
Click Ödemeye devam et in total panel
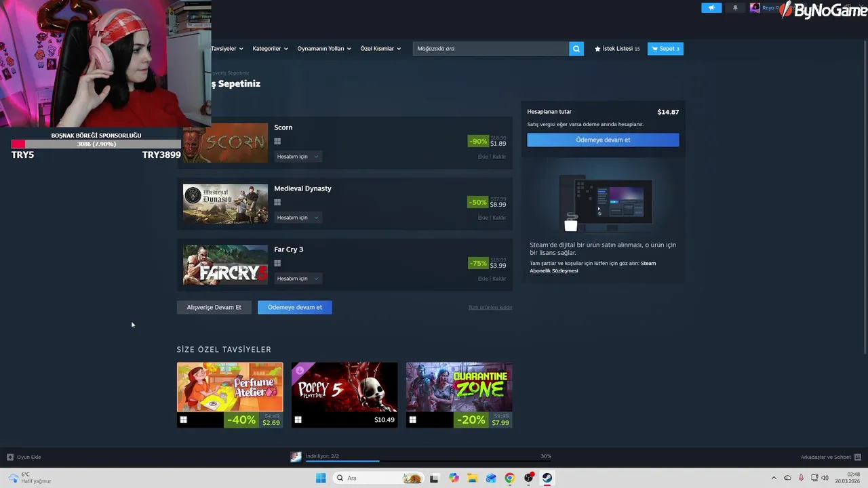[603, 140]
